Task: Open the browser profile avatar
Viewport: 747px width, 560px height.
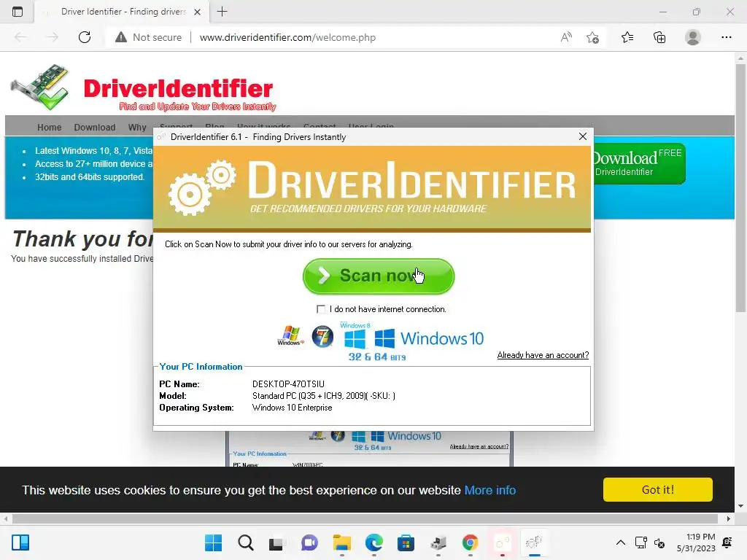Action: (693, 37)
